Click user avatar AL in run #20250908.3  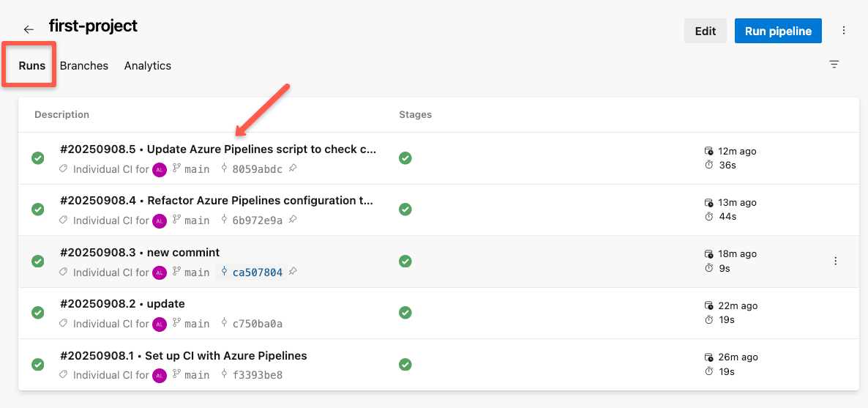160,272
